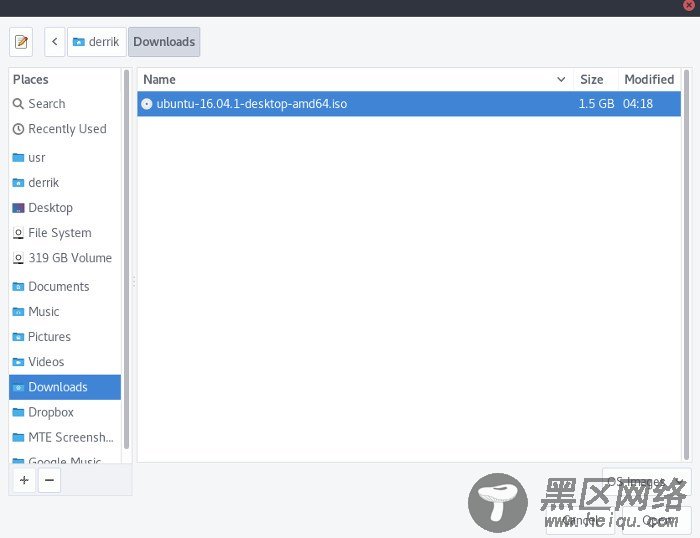Sort files by Size column
The height and width of the screenshot is (538, 700).
click(596, 79)
